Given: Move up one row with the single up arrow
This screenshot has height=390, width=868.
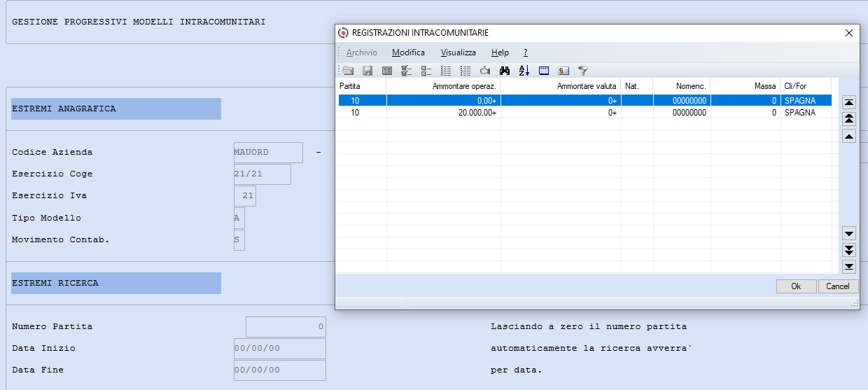Looking at the screenshot, I should pyautogui.click(x=849, y=136).
